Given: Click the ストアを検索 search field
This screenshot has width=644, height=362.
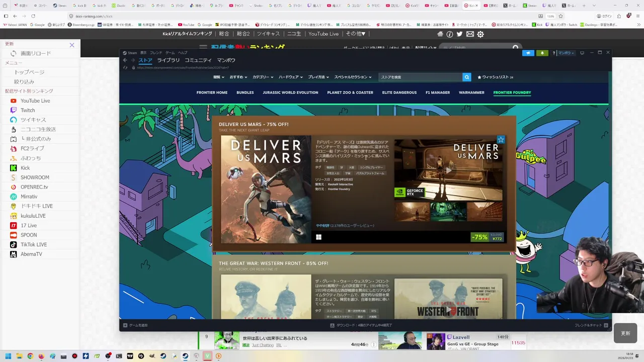Looking at the screenshot, I should 421,77.
